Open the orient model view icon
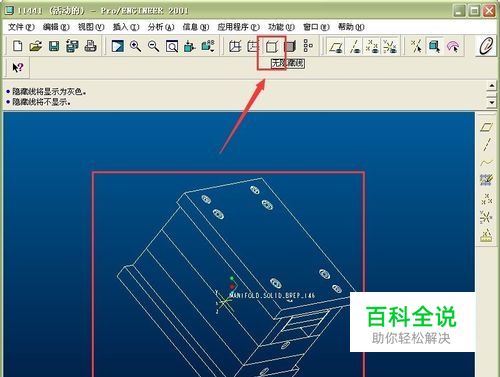This screenshot has width=500, height=377. 190,46
